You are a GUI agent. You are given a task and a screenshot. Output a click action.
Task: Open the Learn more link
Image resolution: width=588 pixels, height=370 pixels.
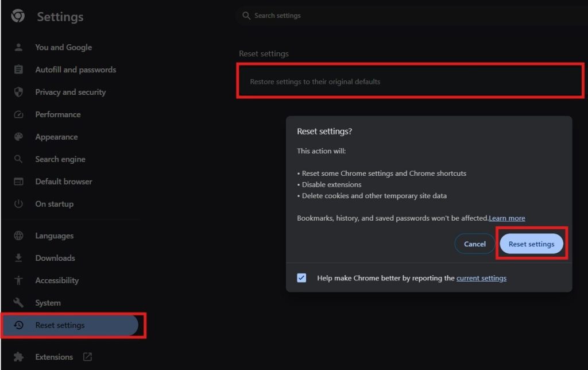pyautogui.click(x=507, y=218)
